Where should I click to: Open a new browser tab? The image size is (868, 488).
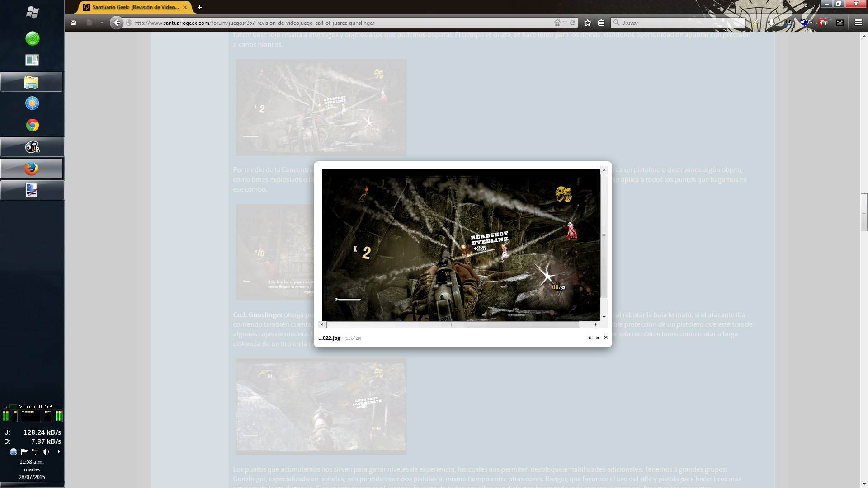199,7
